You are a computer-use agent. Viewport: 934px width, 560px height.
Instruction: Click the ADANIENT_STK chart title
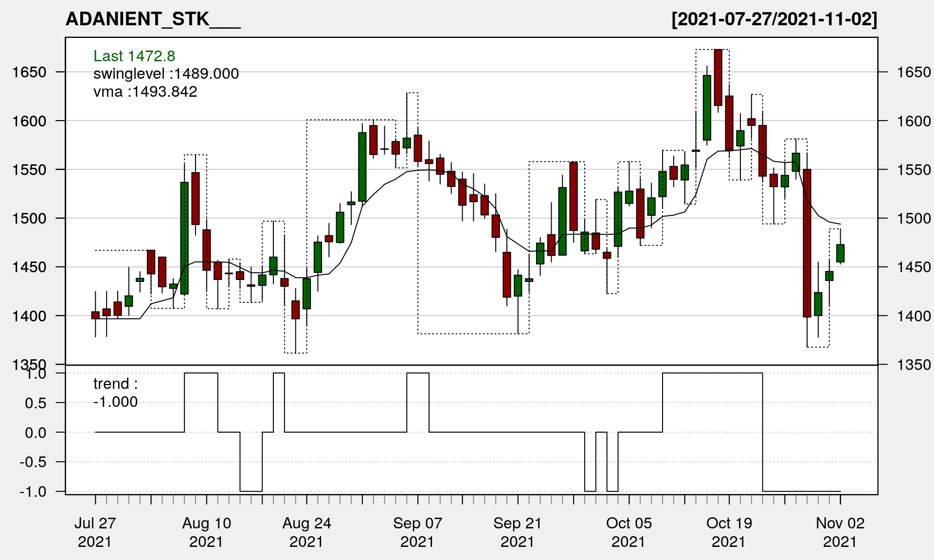(153, 19)
